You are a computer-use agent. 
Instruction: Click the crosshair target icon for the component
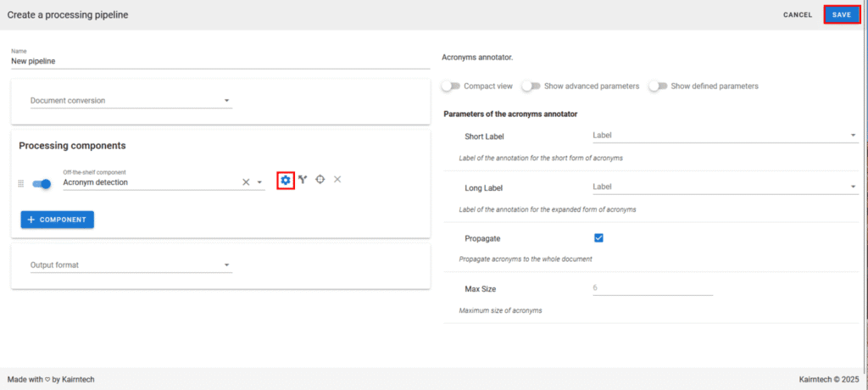pyautogui.click(x=320, y=180)
